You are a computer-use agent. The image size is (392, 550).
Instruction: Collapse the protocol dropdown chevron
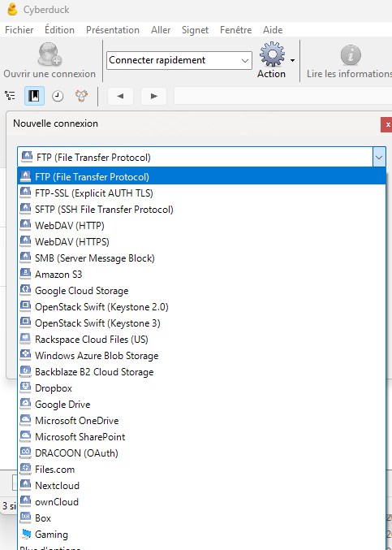click(379, 157)
